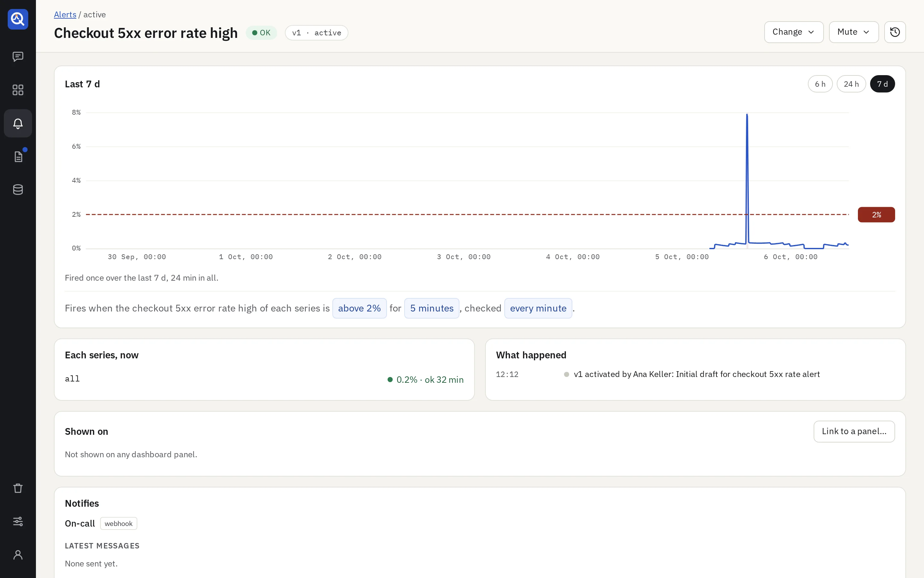
Task: Open the settings sliders icon
Action: click(18, 521)
